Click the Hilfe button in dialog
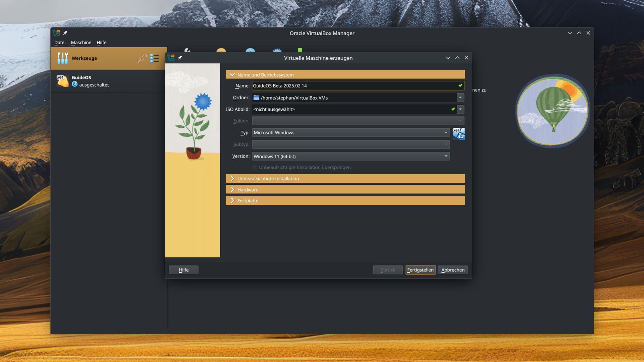Viewport: 644px width, 362px height. (x=183, y=270)
